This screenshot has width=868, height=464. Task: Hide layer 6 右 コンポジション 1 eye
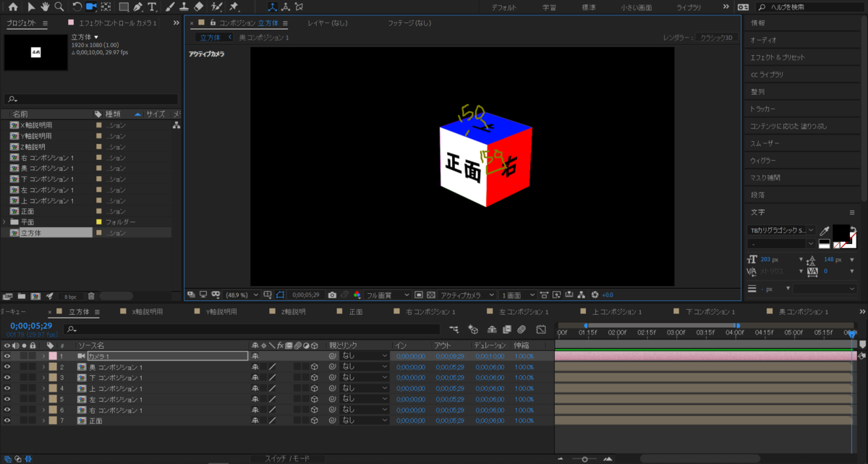tap(7, 410)
